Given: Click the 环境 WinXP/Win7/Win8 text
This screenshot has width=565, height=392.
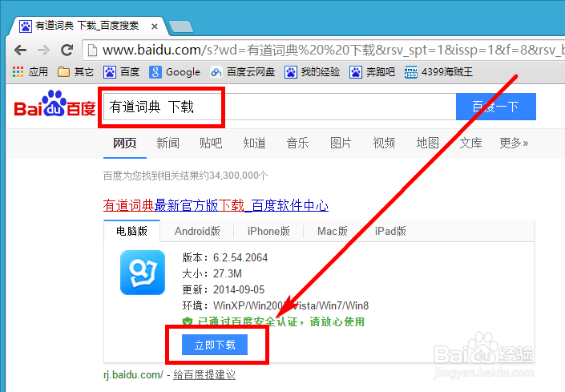Looking at the screenshot, I should point(276,305).
